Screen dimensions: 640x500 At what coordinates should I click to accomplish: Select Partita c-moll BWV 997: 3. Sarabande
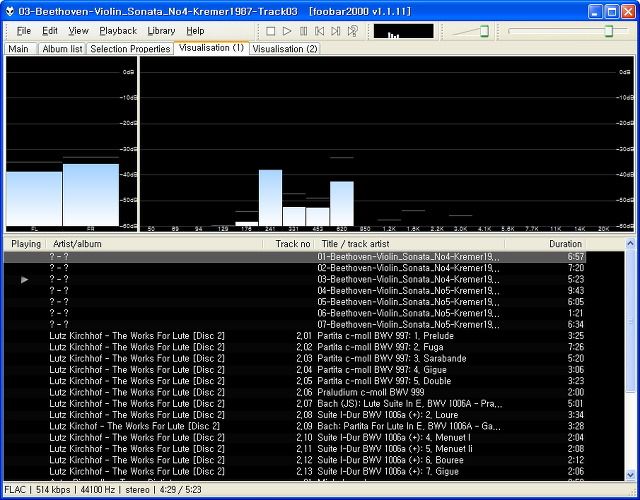click(x=295, y=359)
